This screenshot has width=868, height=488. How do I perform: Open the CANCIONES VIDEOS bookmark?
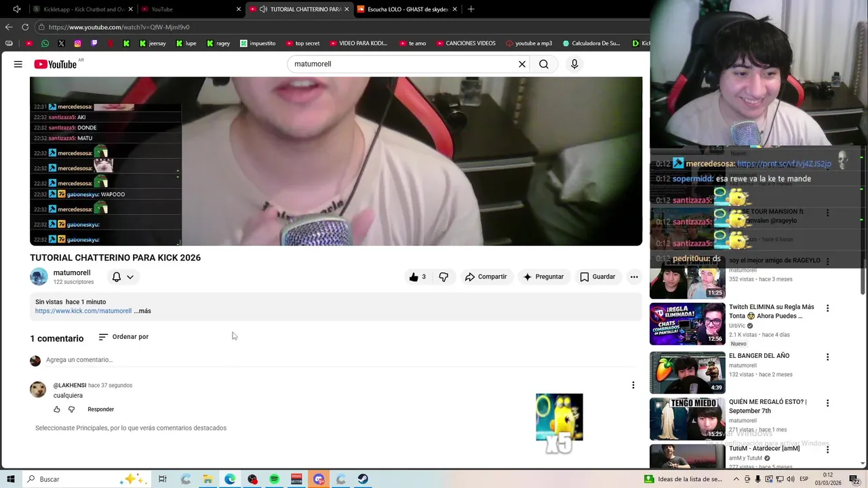click(465, 43)
